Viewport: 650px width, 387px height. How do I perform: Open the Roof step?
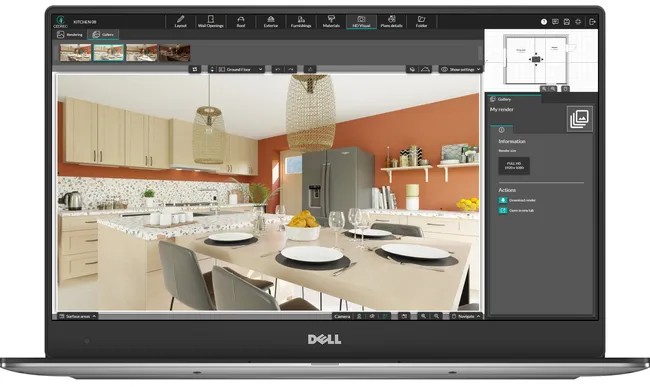241,22
